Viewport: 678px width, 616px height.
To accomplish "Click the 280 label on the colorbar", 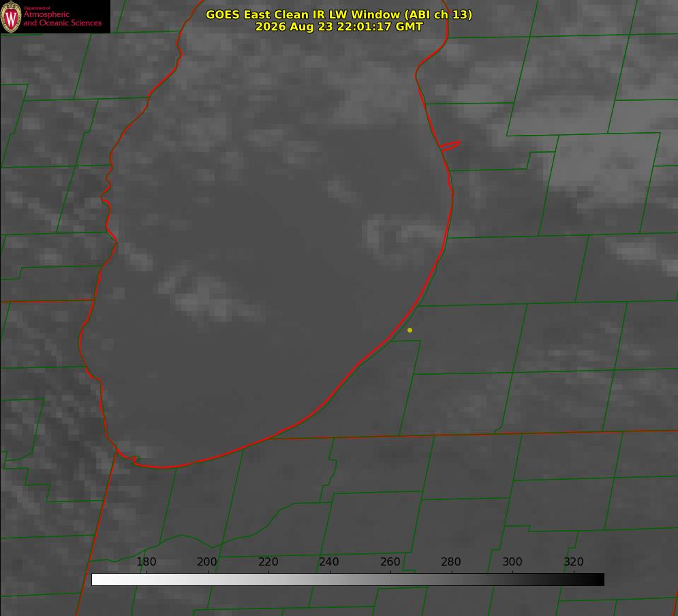I will 451,561.
